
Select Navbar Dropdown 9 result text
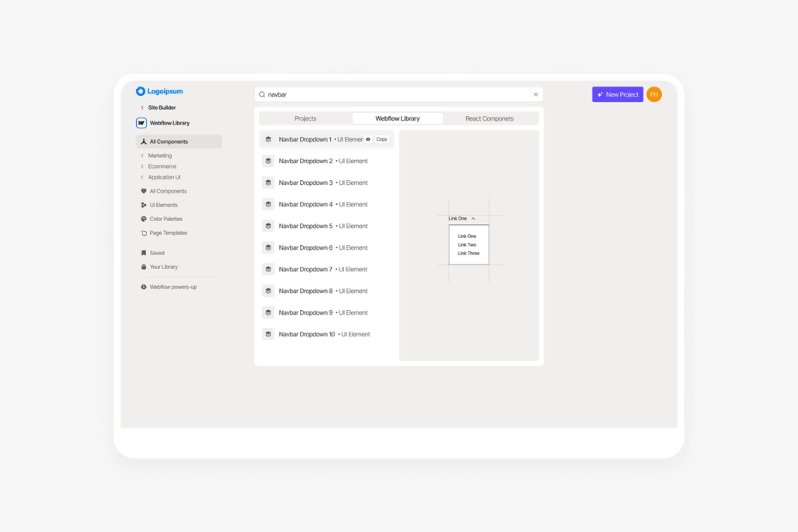(305, 312)
